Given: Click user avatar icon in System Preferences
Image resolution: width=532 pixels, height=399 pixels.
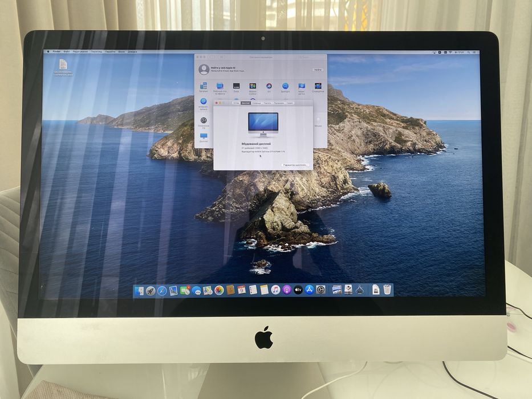Looking at the screenshot, I should click(204, 70).
